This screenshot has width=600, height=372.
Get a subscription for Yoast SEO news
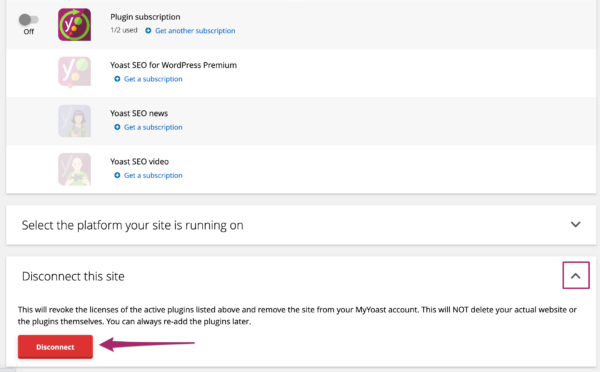(x=153, y=127)
